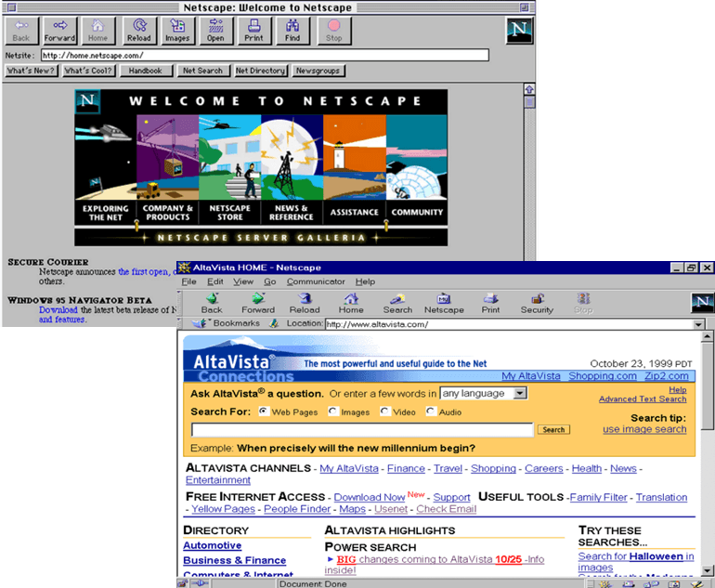Open the Zip2.com link
This screenshot has width=715, height=588.
(x=666, y=376)
